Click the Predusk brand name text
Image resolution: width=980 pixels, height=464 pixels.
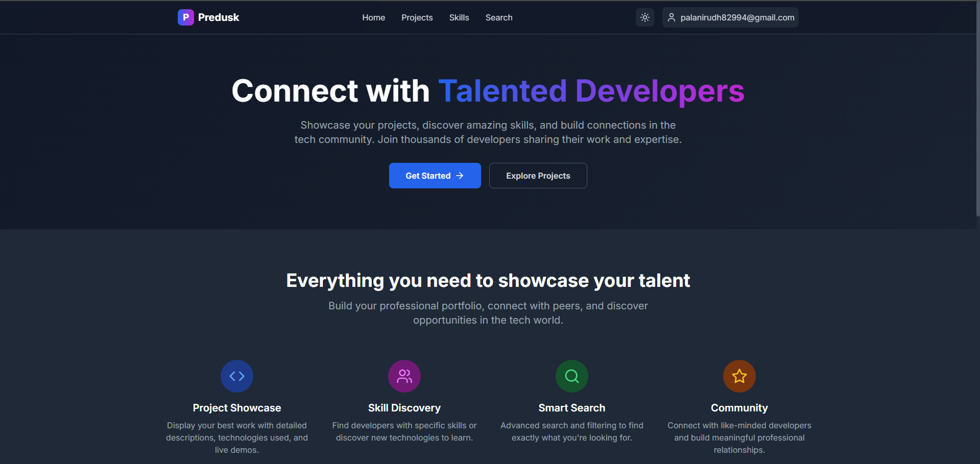click(x=218, y=17)
